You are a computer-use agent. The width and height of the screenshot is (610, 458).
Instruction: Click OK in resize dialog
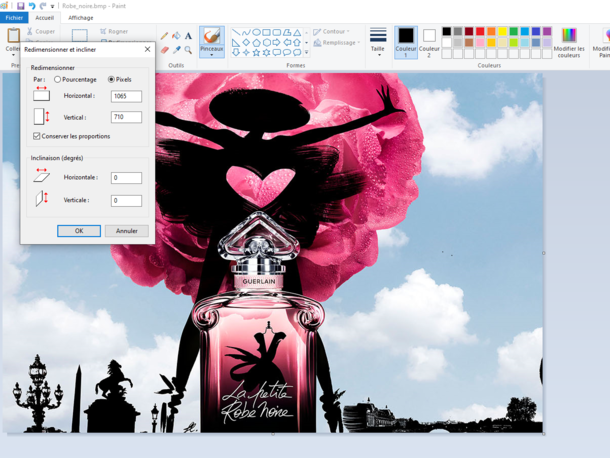tap(79, 231)
